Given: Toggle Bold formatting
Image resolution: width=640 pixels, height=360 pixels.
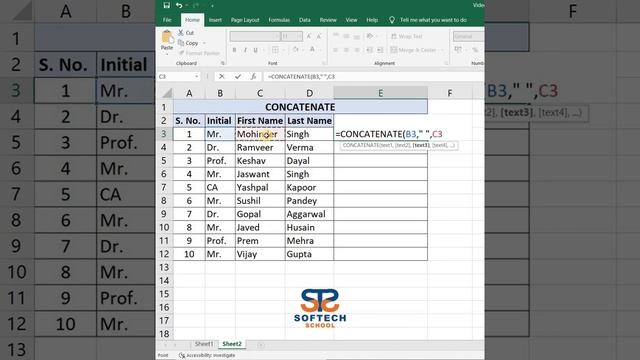Looking at the screenshot, I should click(234, 50).
